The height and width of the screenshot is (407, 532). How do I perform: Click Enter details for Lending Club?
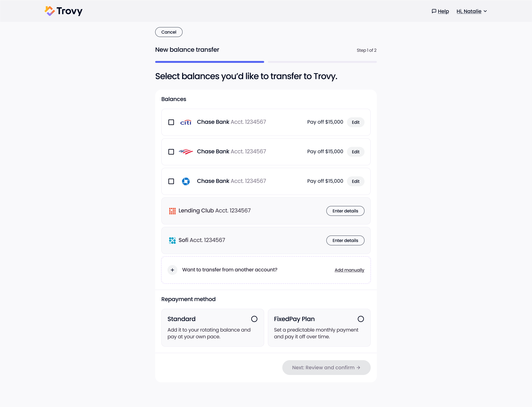tap(345, 211)
